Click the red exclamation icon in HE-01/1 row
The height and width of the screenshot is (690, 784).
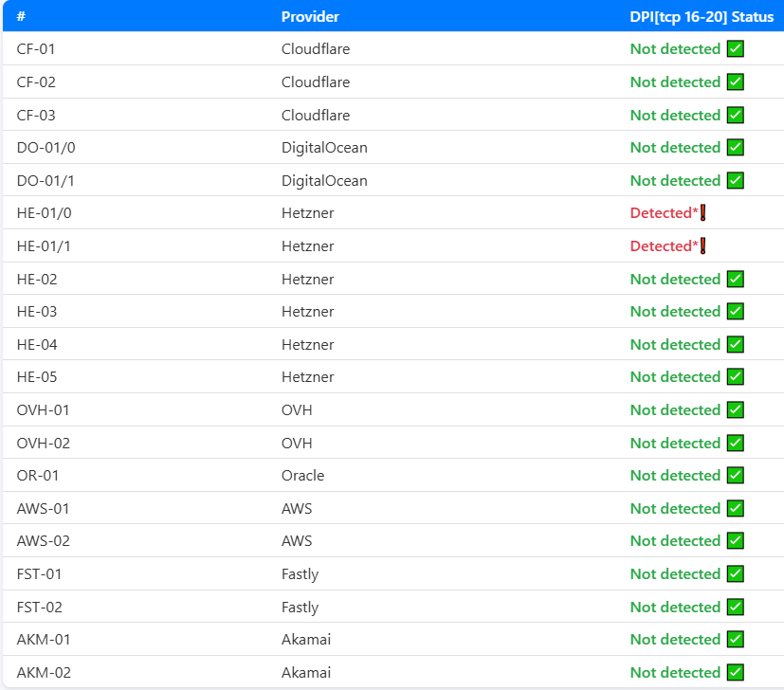(x=703, y=246)
